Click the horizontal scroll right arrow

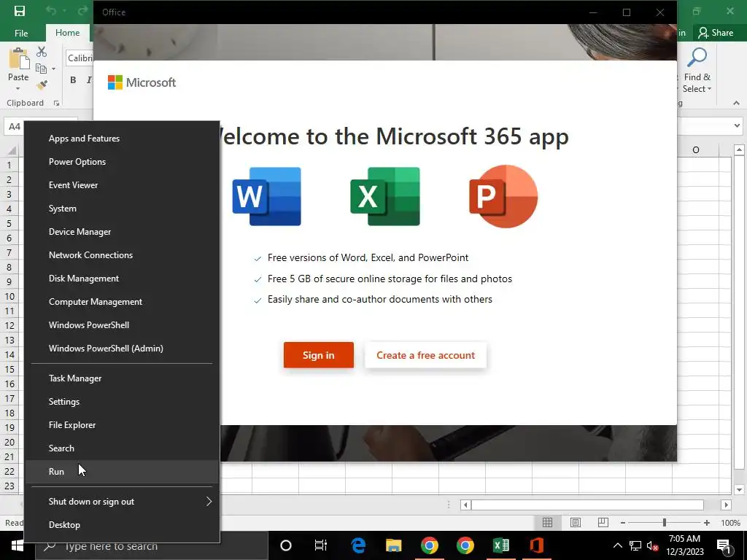(726, 505)
